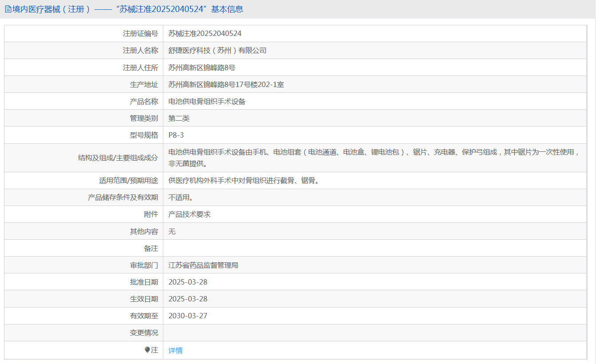Select product name 电池供电骨组织手术设备
The image size is (596, 364).
click(x=207, y=101)
